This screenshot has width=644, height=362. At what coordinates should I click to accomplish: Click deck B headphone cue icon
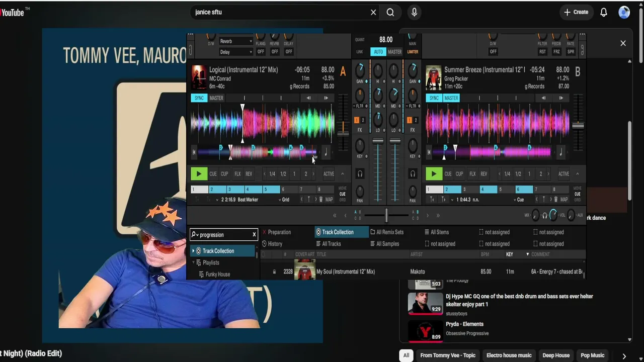coord(413,174)
